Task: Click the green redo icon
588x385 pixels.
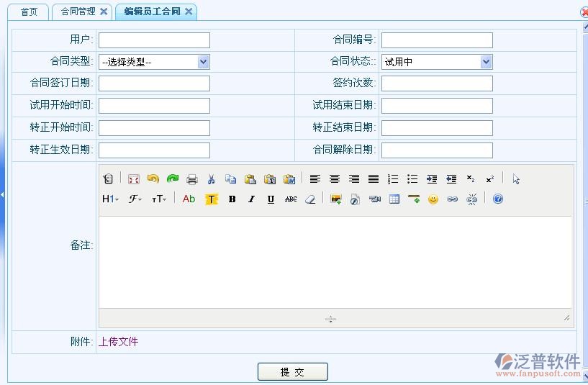Action: tap(172, 179)
